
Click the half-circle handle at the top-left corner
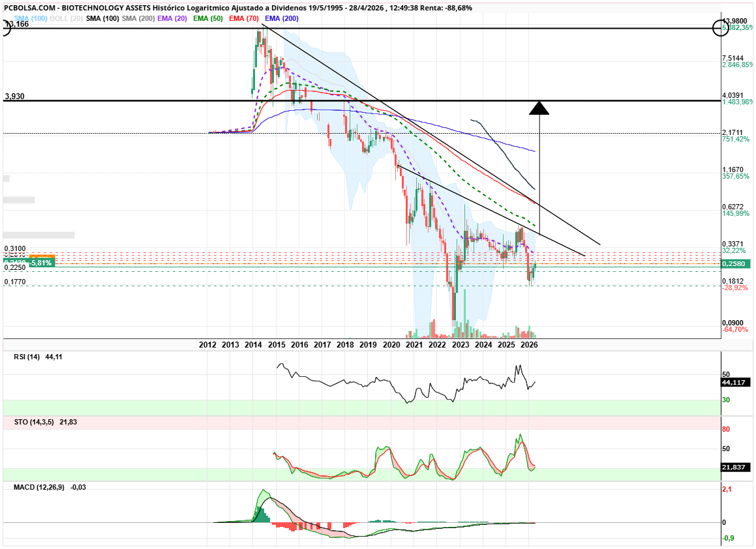coord(5,28)
